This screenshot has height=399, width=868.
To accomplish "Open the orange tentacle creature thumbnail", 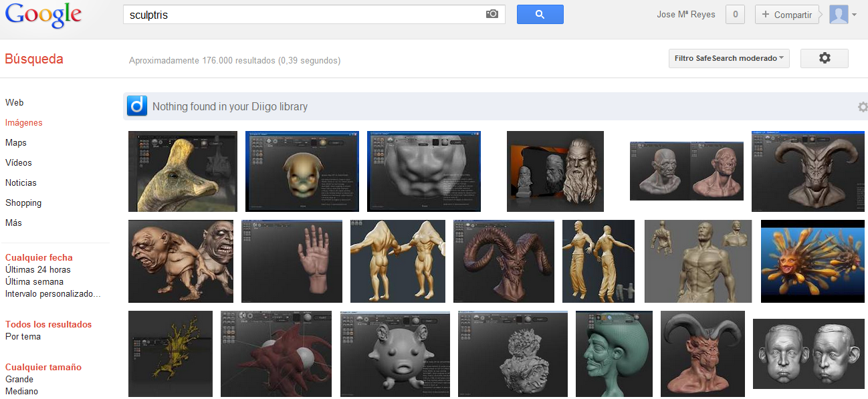I will coord(812,261).
